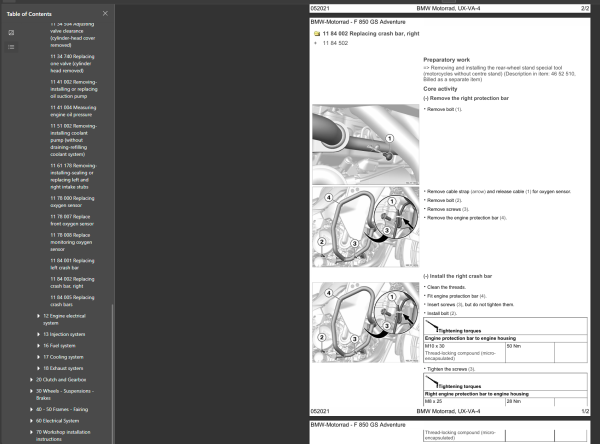Image resolution: width=600 pixels, height=444 pixels.
Task: Click the Clean the threads instruction
Action: pyautogui.click(x=445, y=287)
